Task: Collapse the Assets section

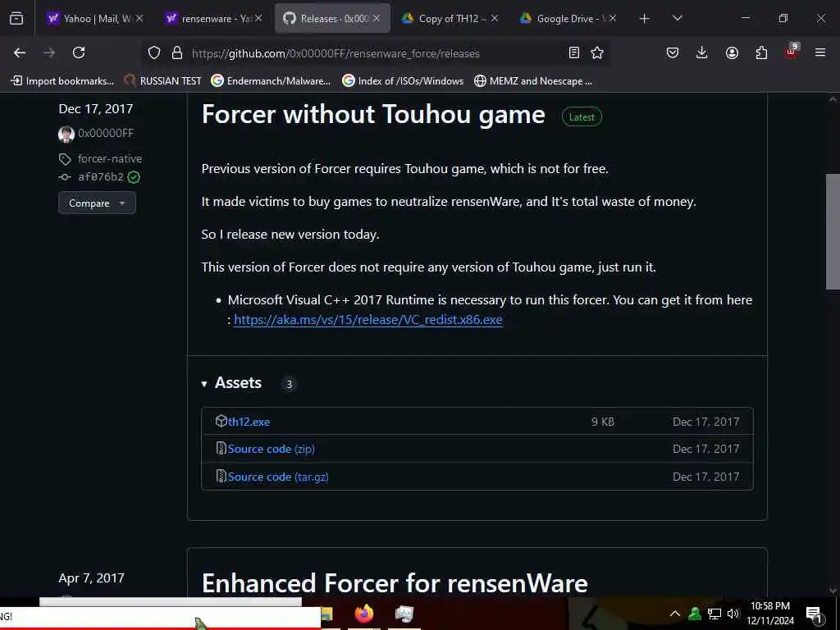Action: pos(232,383)
